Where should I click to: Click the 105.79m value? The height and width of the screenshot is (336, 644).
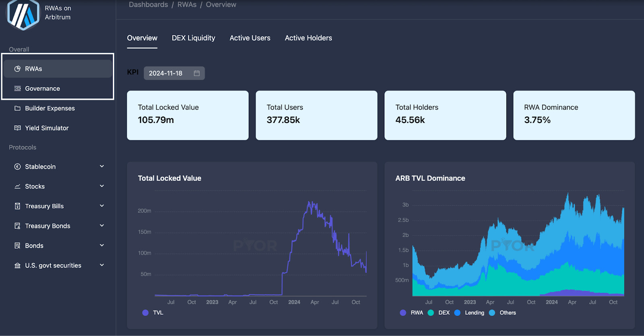156,120
